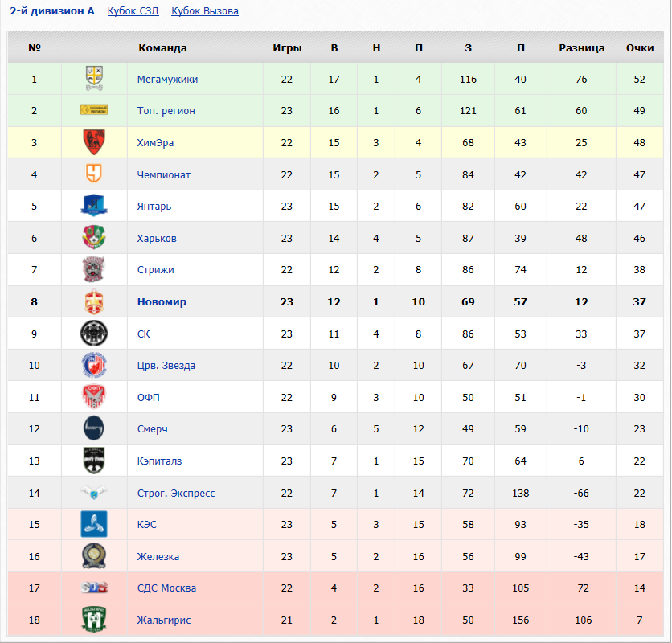Open the bold Новомир team link
The width and height of the screenshot is (672, 643).
[162, 301]
